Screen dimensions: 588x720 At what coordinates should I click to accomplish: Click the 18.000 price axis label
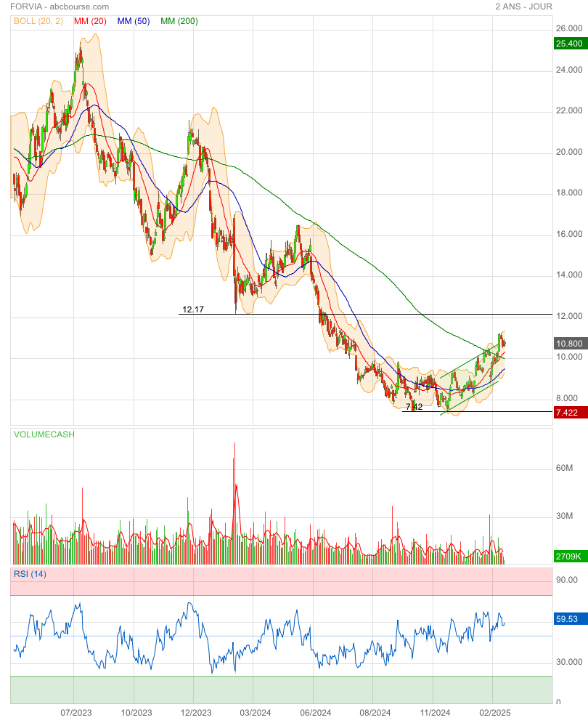click(569, 193)
